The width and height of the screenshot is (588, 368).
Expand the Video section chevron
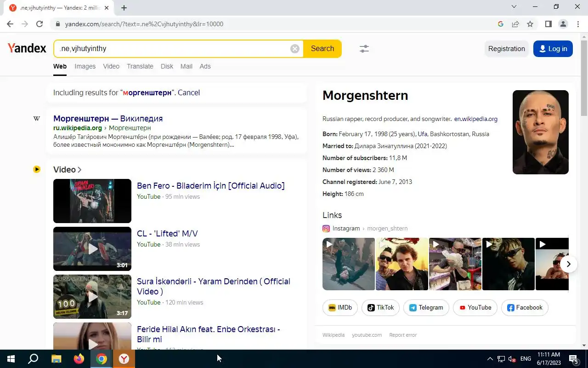pos(79,170)
